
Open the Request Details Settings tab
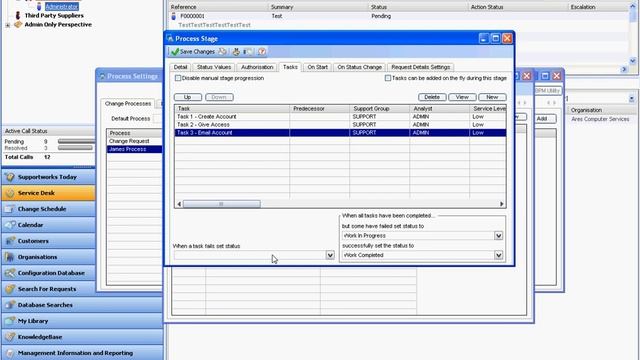pyautogui.click(x=420, y=67)
